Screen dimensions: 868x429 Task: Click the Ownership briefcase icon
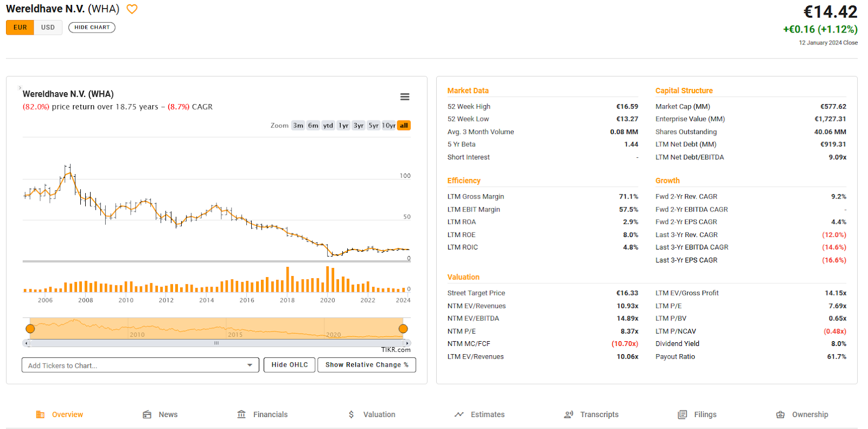780,414
